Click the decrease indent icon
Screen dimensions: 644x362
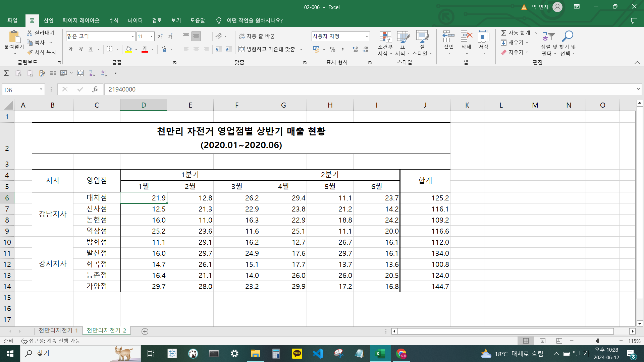[x=219, y=49]
